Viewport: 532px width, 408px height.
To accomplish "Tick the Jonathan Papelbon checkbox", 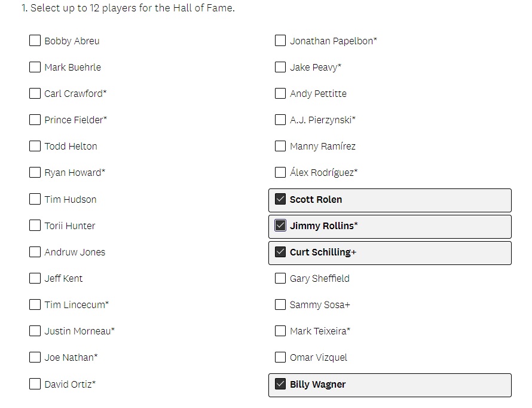I will point(280,41).
